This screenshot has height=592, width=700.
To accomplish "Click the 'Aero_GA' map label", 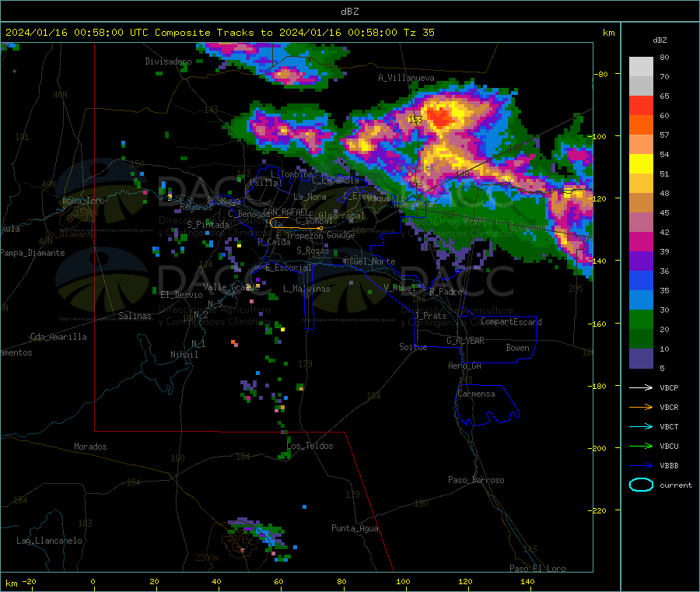I will [464, 366].
